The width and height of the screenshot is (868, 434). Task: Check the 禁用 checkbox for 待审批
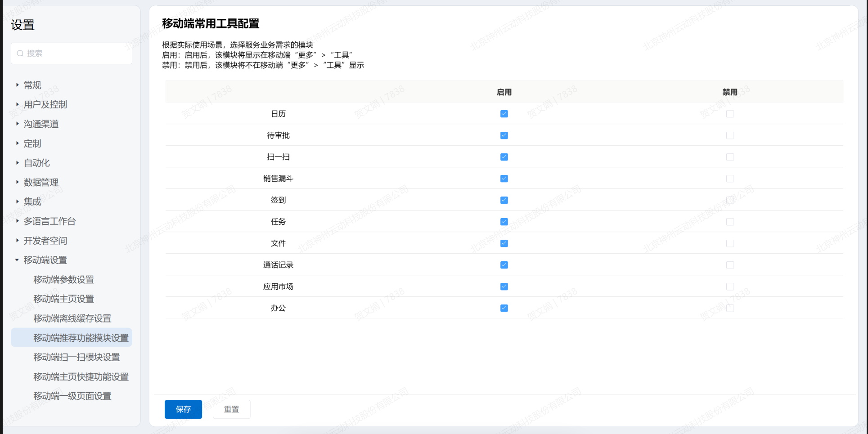click(x=730, y=135)
